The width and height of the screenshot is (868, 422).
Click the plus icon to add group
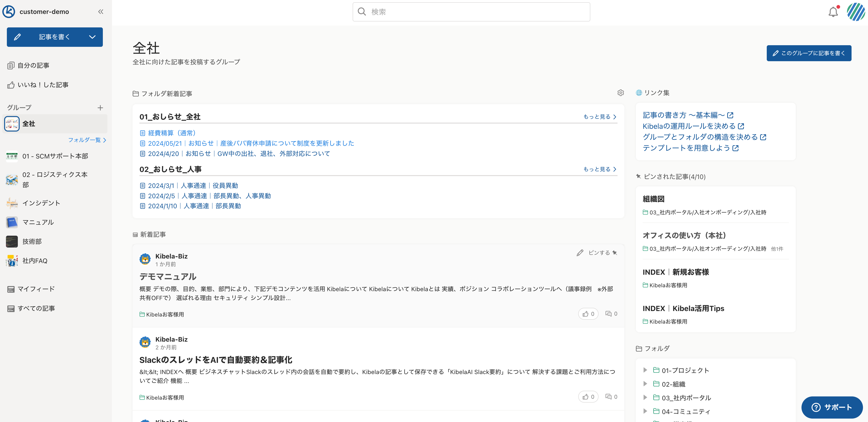click(x=100, y=108)
